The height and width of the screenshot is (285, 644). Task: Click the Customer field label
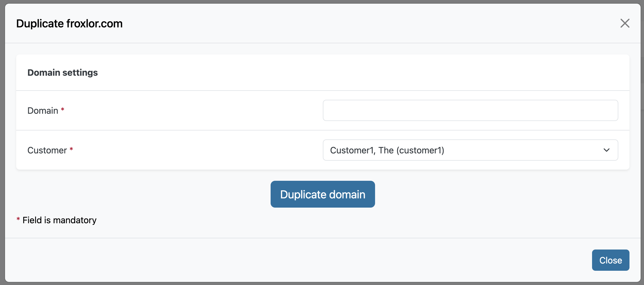click(x=47, y=150)
